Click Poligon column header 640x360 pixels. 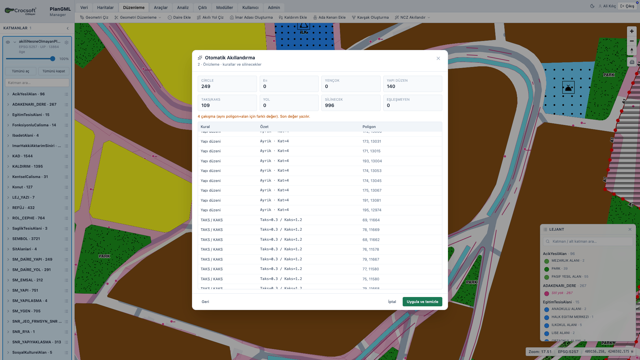(369, 127)
